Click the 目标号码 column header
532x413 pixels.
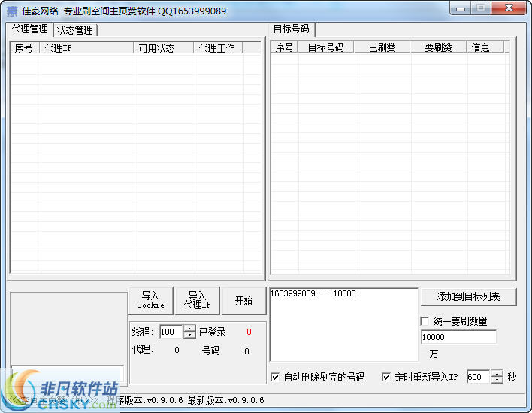pyautogui.click(x=326, y=47)
